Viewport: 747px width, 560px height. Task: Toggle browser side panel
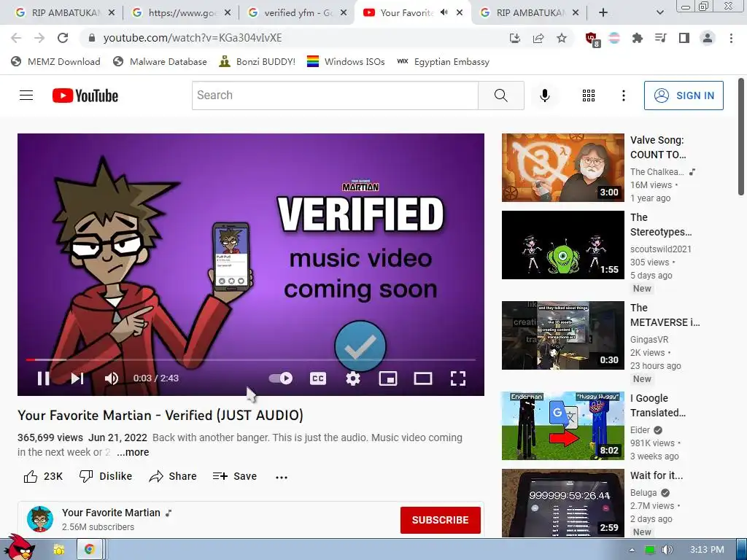point(684,38)
